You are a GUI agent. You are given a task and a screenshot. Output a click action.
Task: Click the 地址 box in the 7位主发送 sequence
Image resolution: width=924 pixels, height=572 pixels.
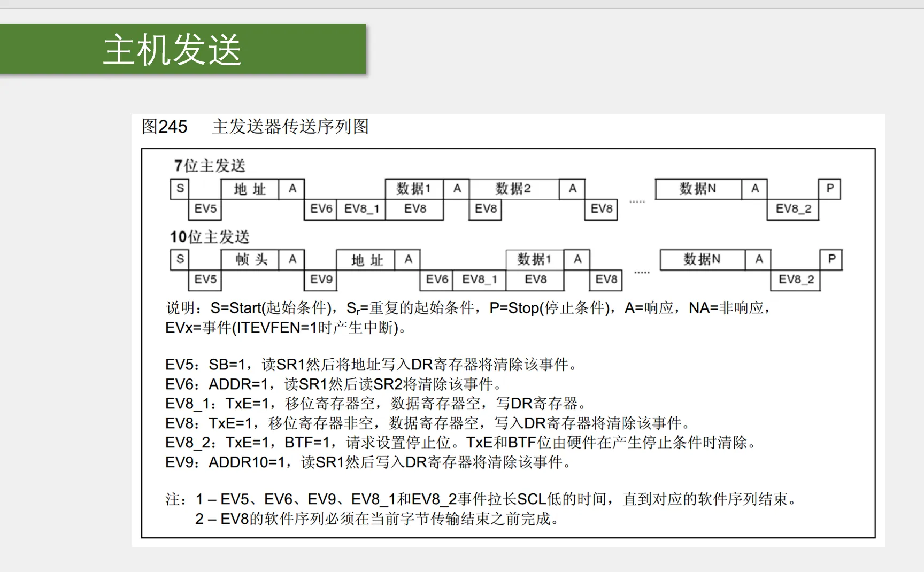tap(250, 189)
